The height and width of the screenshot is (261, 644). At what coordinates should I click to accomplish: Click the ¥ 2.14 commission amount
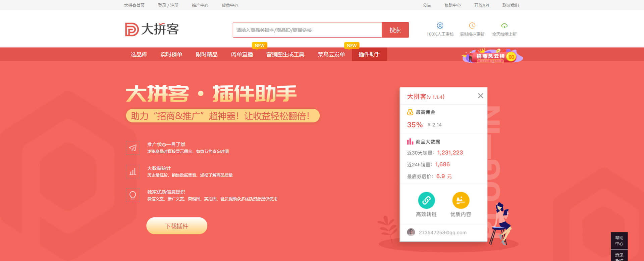tap(434, 125)
